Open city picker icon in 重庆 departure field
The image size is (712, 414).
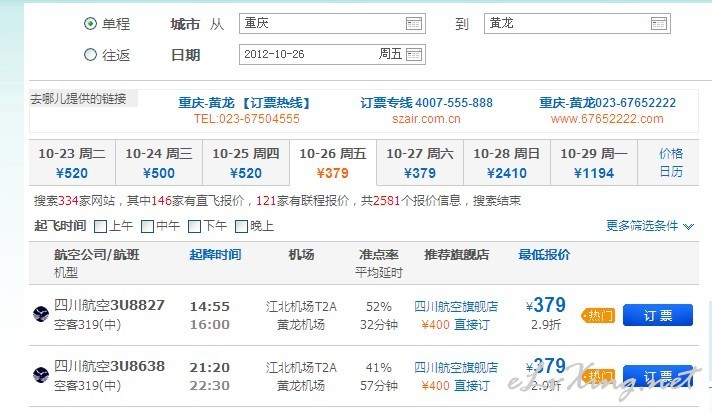click(x=414, y=24)
